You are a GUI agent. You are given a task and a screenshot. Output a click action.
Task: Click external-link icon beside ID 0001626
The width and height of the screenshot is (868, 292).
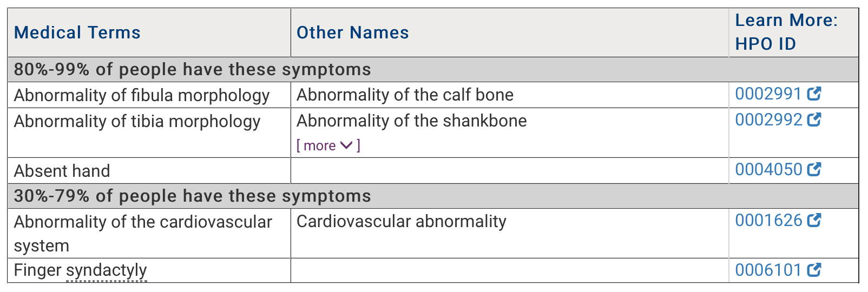[814, 220]
